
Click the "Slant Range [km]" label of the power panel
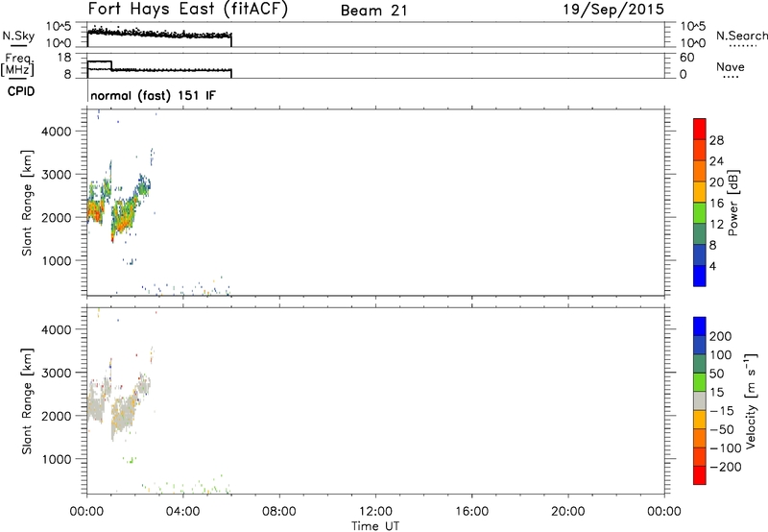27,203
